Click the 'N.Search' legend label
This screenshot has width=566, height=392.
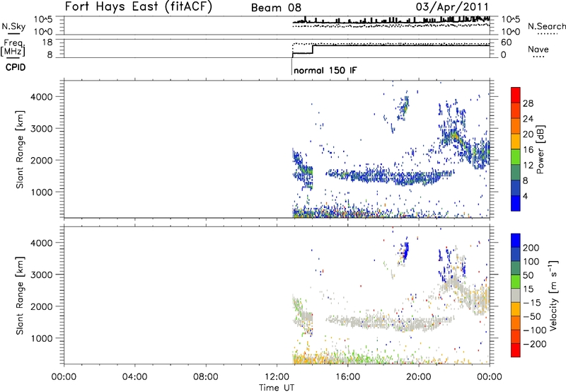coord(546,26)
